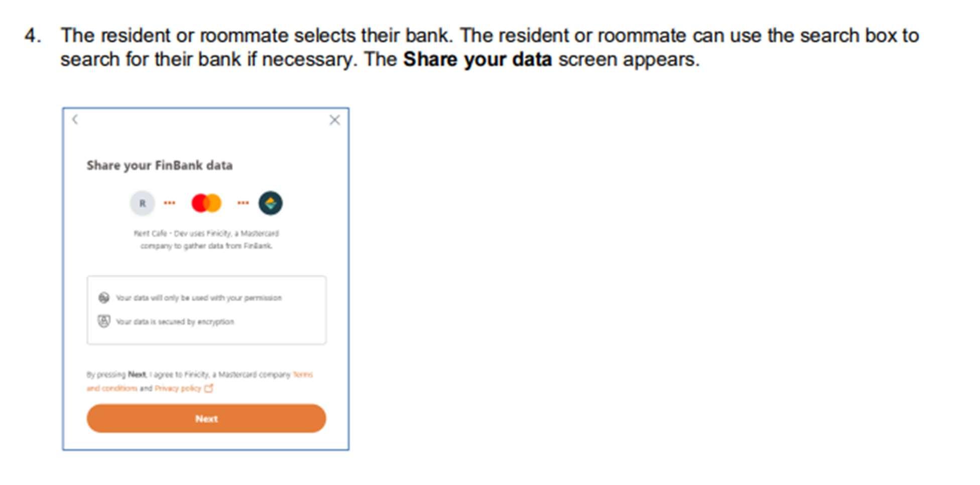Click the step number 4 in the instructions

[33, 36]
